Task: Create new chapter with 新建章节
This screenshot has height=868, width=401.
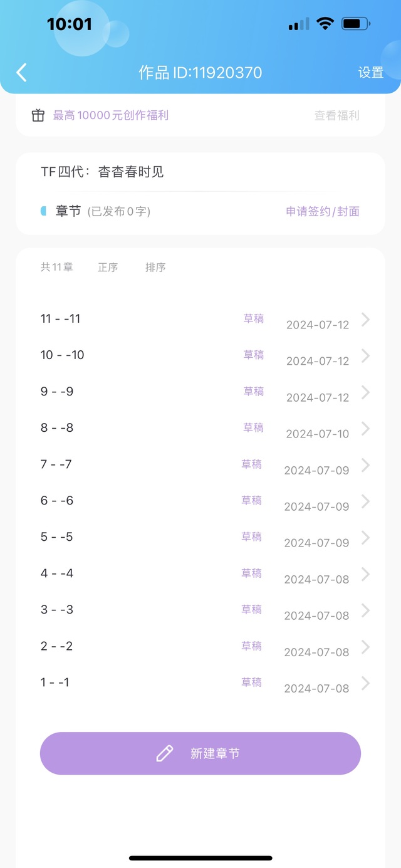Action: [x=200, y=753]
